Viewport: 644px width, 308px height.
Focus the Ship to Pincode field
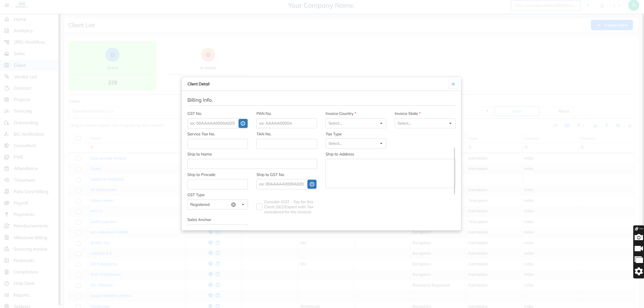pos(217,184)
